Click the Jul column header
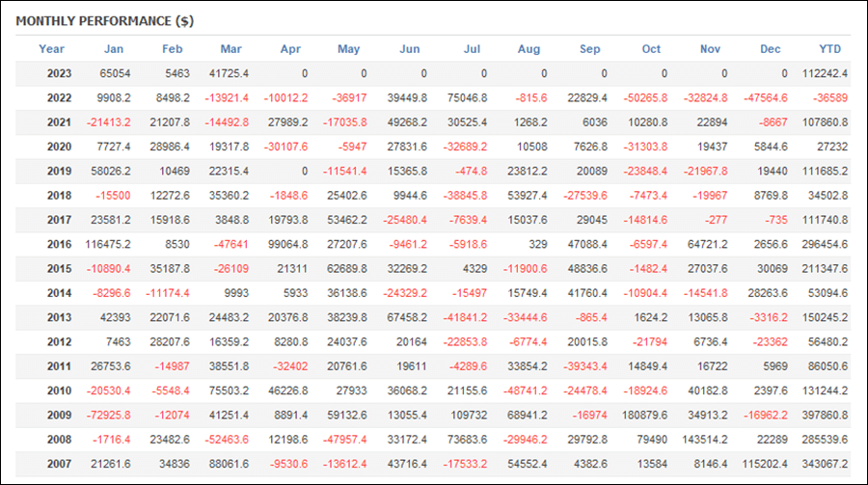Image resolution: width=868 pixels, height=485 pixels. (472, 49)
